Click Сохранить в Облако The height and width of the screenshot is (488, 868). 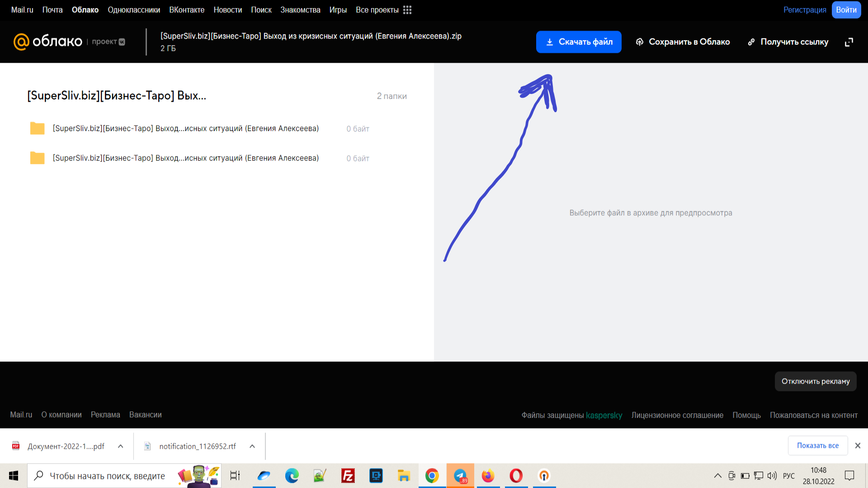click(x=683, y=42)
